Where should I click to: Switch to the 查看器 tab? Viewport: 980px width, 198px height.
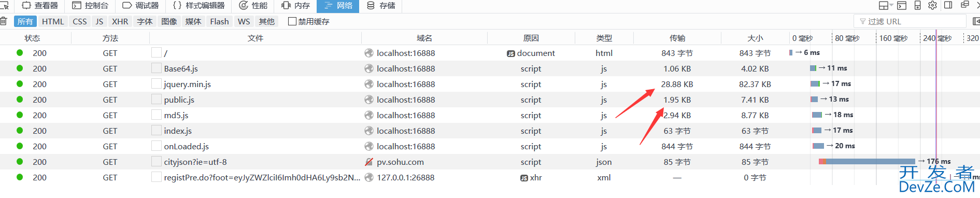tap(40, 6)
